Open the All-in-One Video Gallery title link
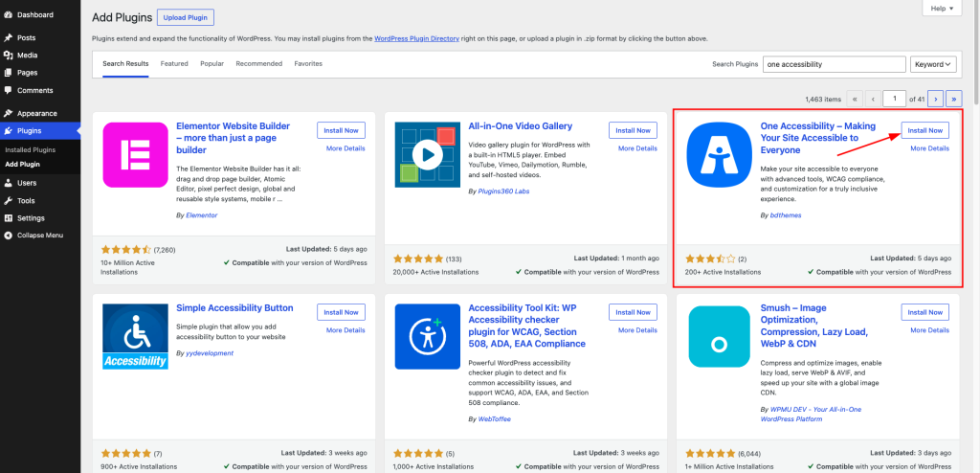This screenshot has height=473, width=980. (521, 125)
